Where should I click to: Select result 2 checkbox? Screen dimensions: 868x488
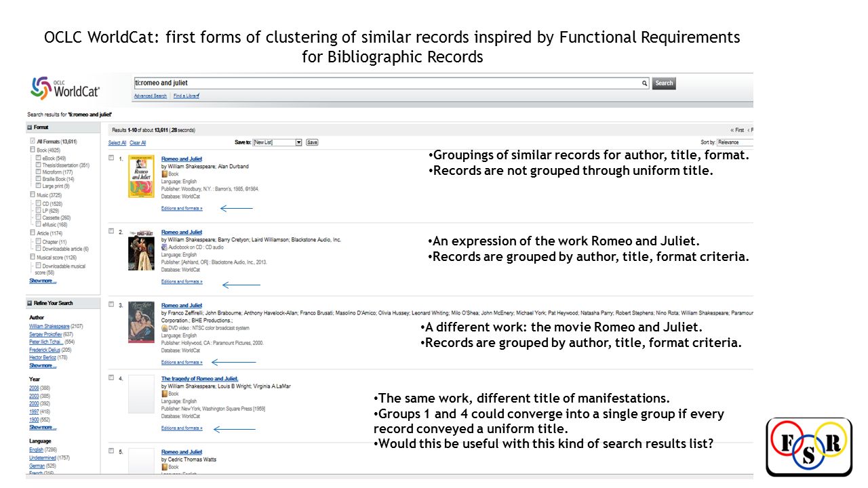(x=111, y=231)
